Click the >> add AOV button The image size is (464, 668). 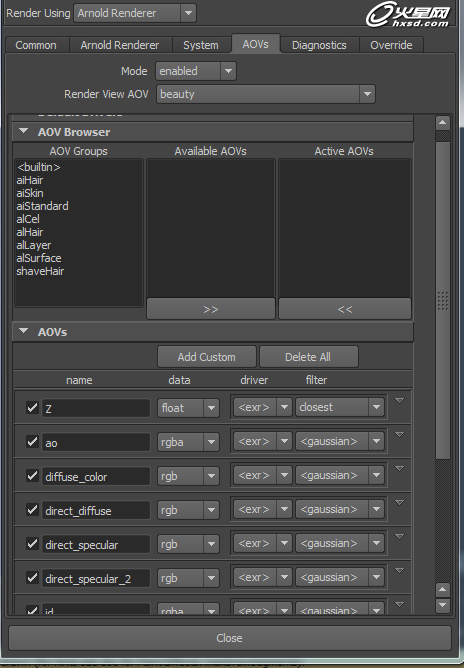(211, 309)
